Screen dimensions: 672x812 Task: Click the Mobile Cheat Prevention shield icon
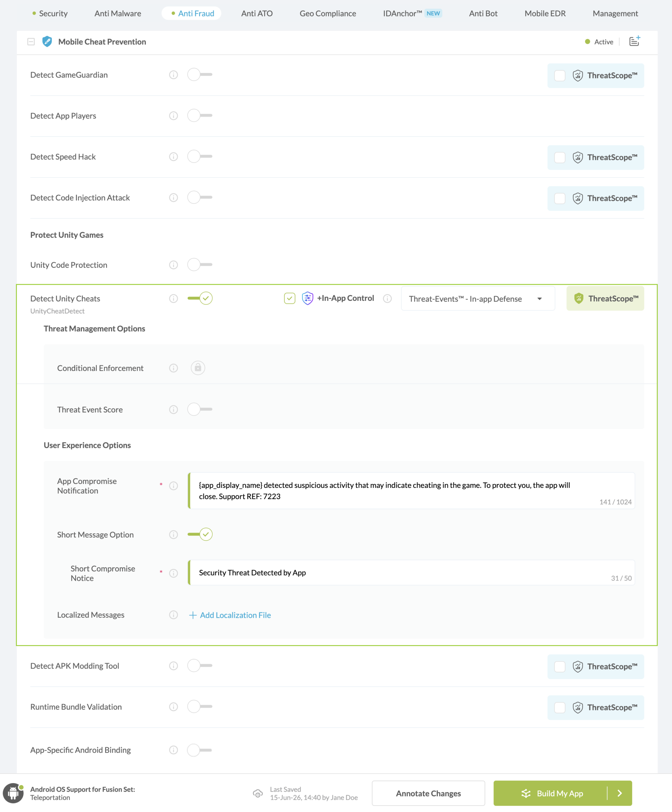click(47, 41)
